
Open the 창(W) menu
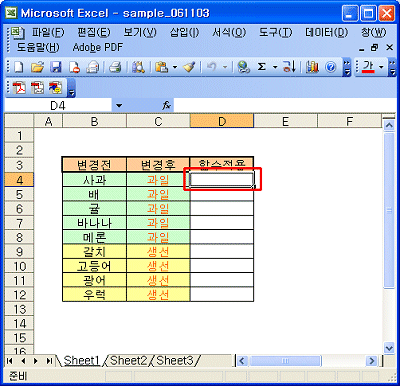click(373, 32)
